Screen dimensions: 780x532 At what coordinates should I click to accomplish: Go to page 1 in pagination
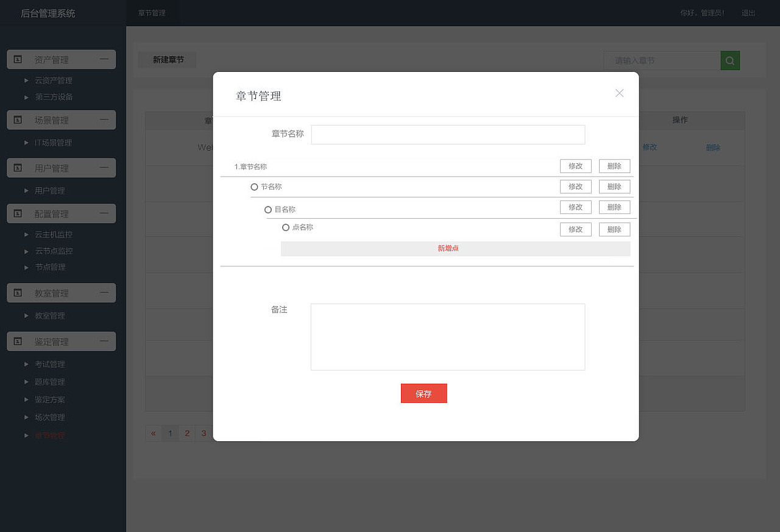tap(170, 433)
